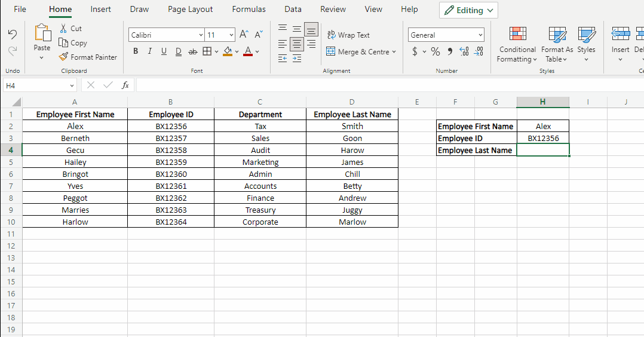Align text right
Viewport: 644px width, 337px height.
pyautogui.click(x=311, y=44)
